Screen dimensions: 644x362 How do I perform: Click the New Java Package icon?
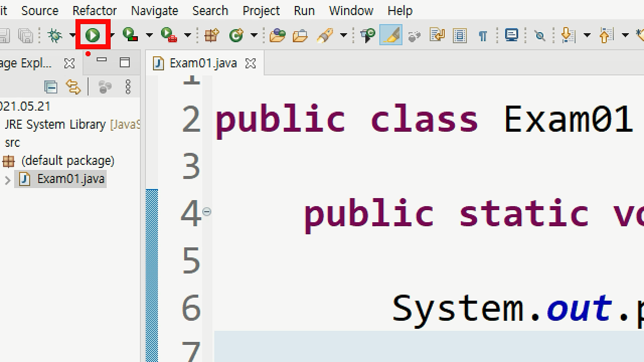(x=212, y=35)
